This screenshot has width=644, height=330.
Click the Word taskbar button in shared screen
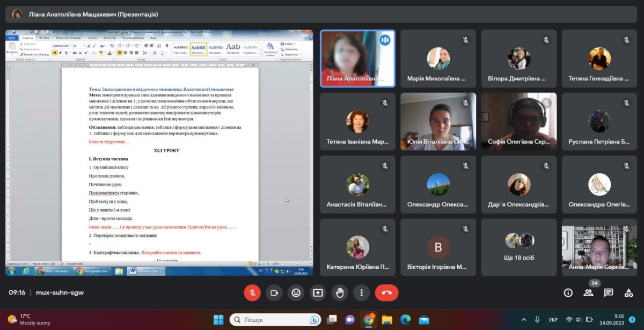point(146,271)
